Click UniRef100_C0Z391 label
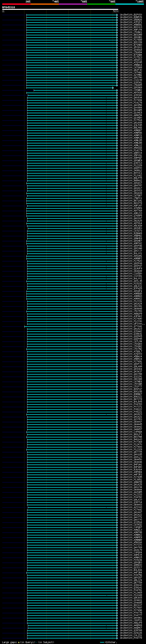 [131, 276]
